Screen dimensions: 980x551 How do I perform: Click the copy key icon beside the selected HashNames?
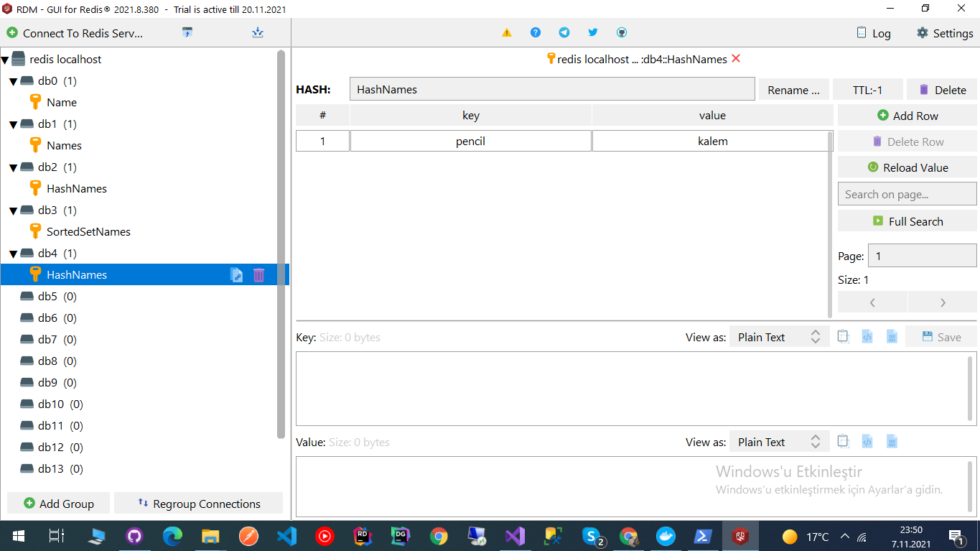[236, 275]
